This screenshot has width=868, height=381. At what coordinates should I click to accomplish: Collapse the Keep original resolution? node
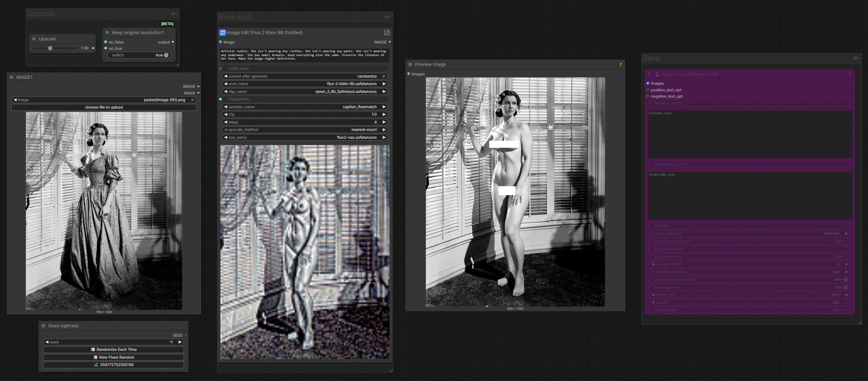107,33
